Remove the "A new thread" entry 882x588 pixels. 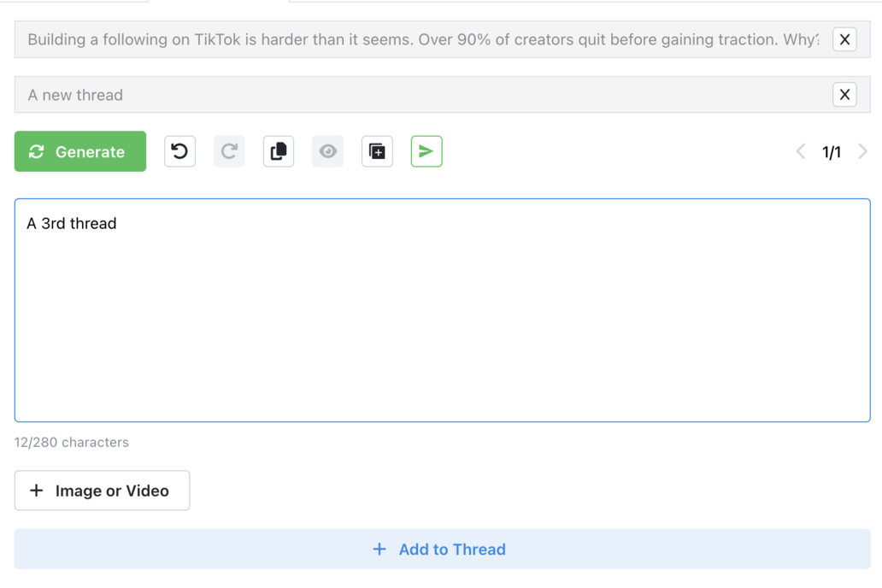pyautogui.click(x=844, y=95)
